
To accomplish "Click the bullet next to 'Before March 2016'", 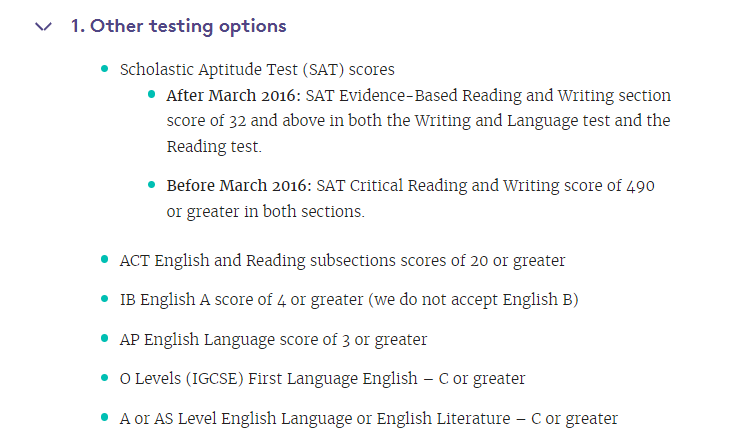I will 152,185.
